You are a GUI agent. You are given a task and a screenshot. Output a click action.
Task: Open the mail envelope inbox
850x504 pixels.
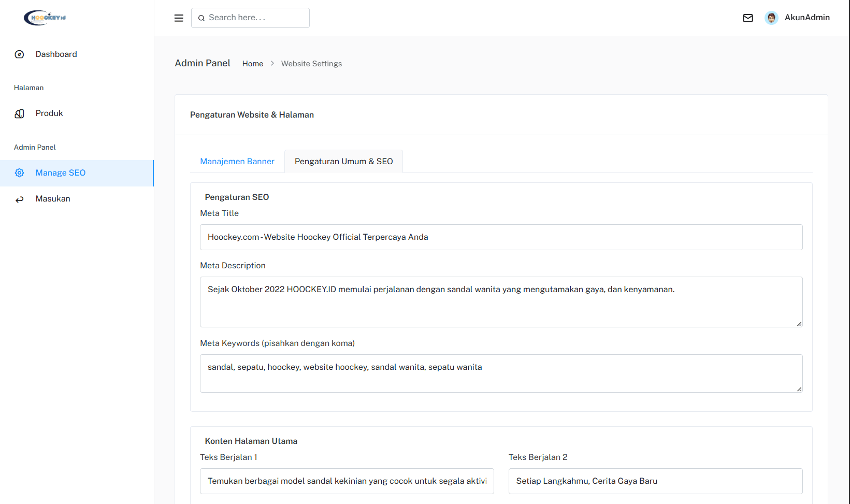pyautogui.click(x=747, y=18)
